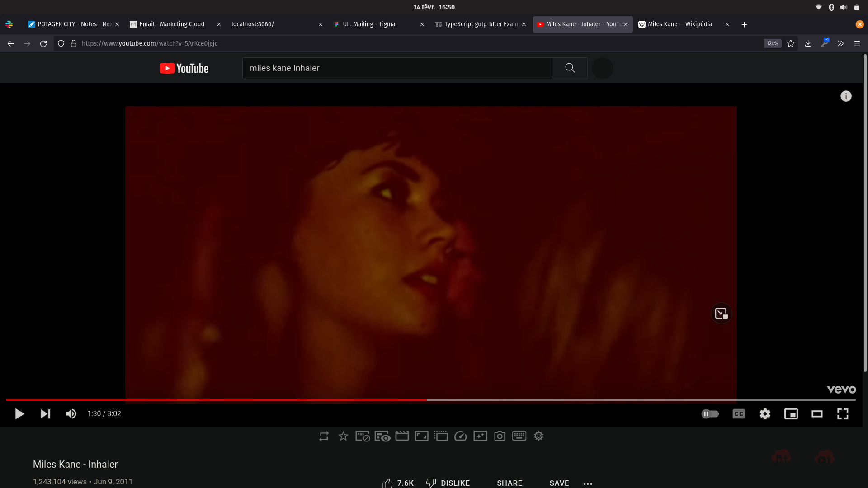Click the screenshot camera icon
Screen dimensions: 868x488
pos(500,436)
